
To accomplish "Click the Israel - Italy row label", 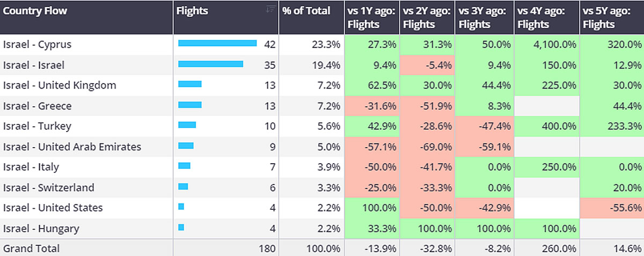I will (31, 167).
